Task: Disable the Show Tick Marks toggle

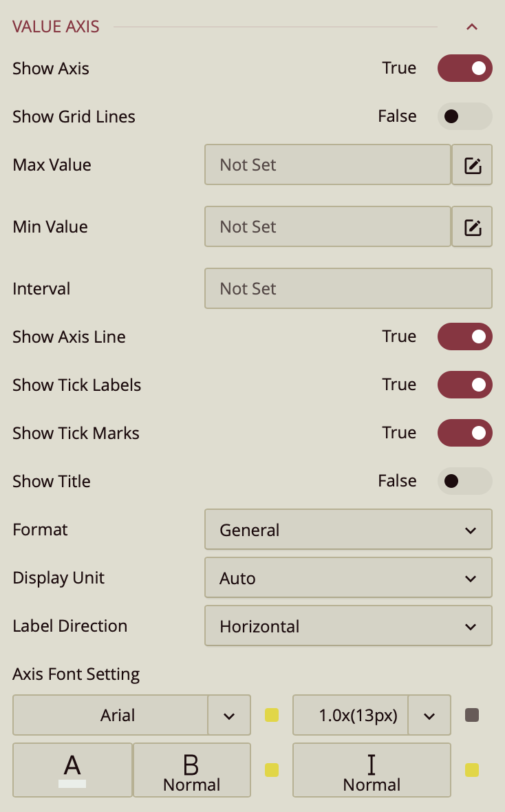Action: click(465, 433)
